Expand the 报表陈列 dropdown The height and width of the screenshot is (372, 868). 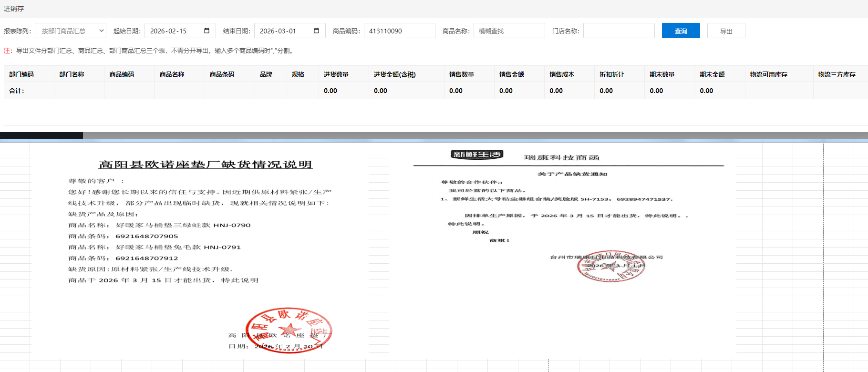tap(71, 31)
